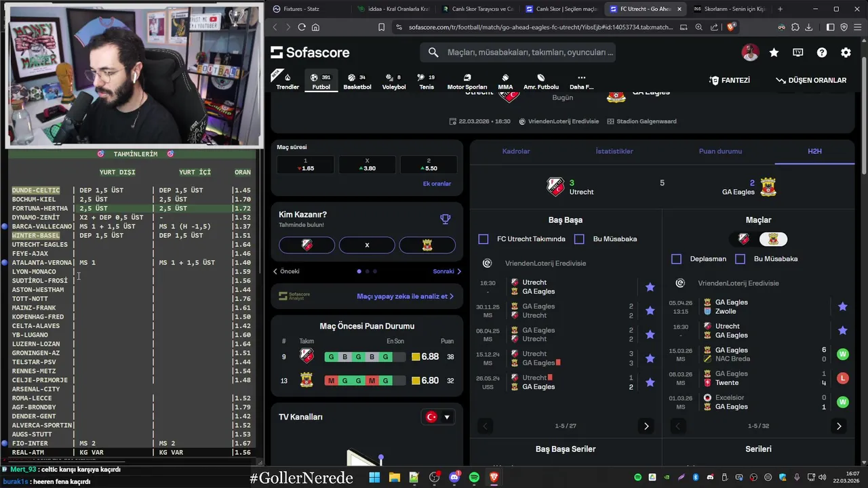
Task: Click the Sofascore search field
Action: point(518,52)
